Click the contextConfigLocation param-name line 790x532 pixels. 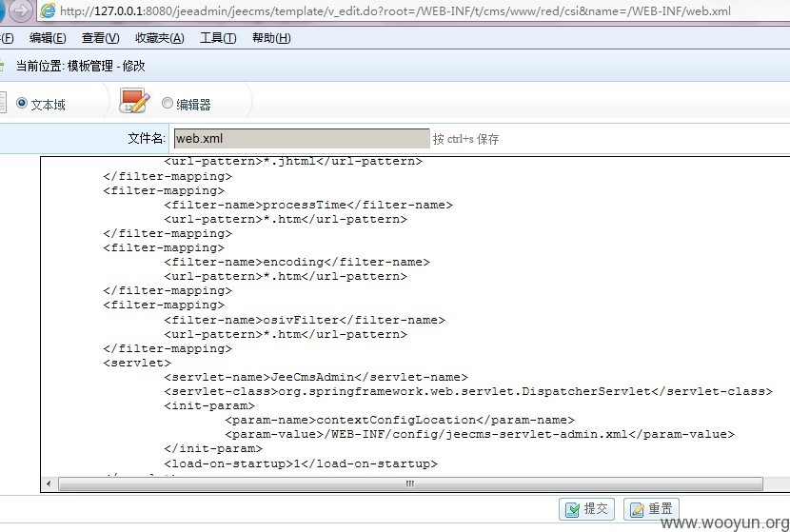(x=400, y=420)
